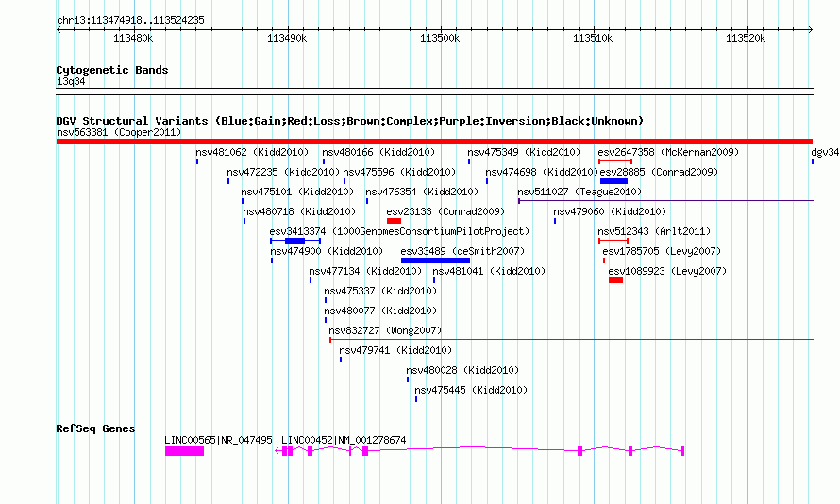
Task: Select the nsv477134 (Kidd2010) label
Action: [x=366, y=271]
